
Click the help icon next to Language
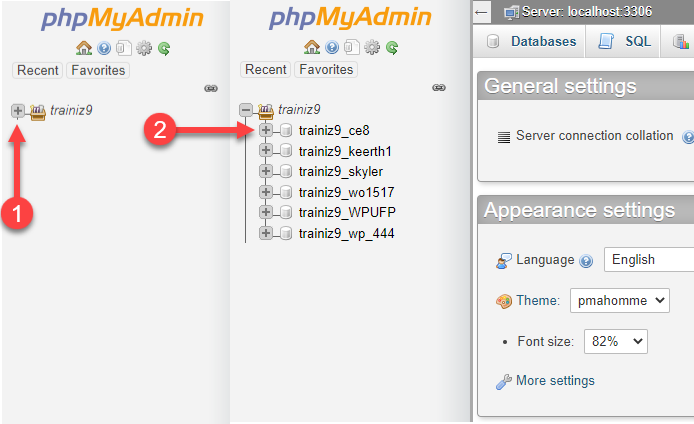click(x=586, y=261)
